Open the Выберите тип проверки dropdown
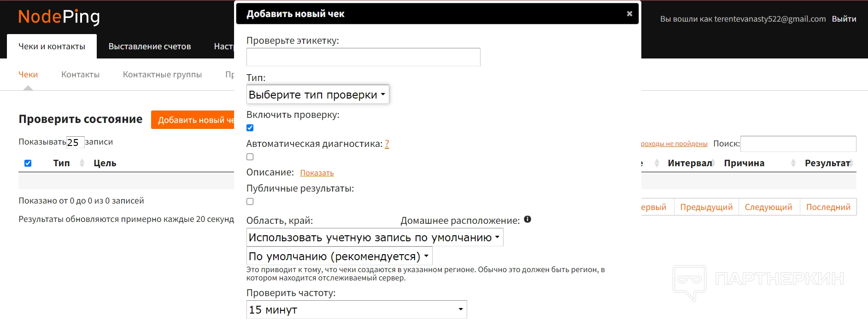This screenshot has height=326, width=868. pyautogui.click(x=317, y=94)
